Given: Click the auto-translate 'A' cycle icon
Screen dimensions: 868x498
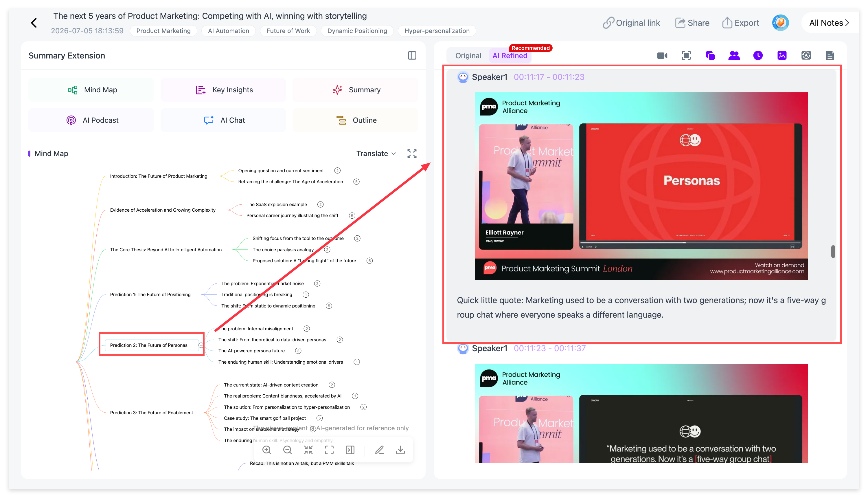Looking at the screenshot, I should pos(806,55).
